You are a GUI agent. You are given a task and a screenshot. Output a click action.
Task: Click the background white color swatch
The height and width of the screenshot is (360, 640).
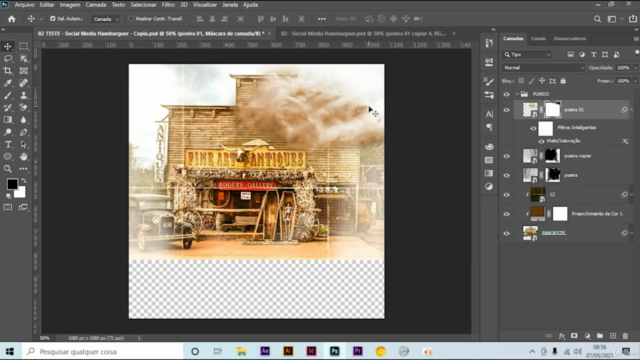21,193
